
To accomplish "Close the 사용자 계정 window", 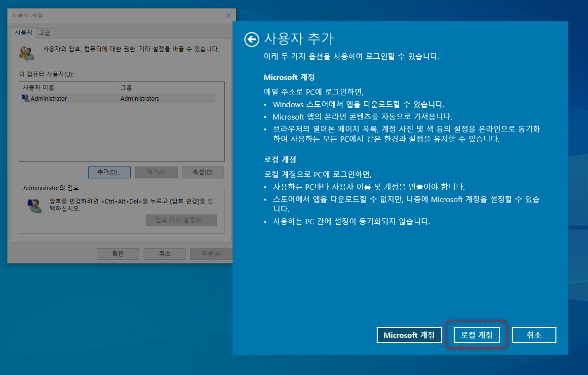I will click(229, 15).
